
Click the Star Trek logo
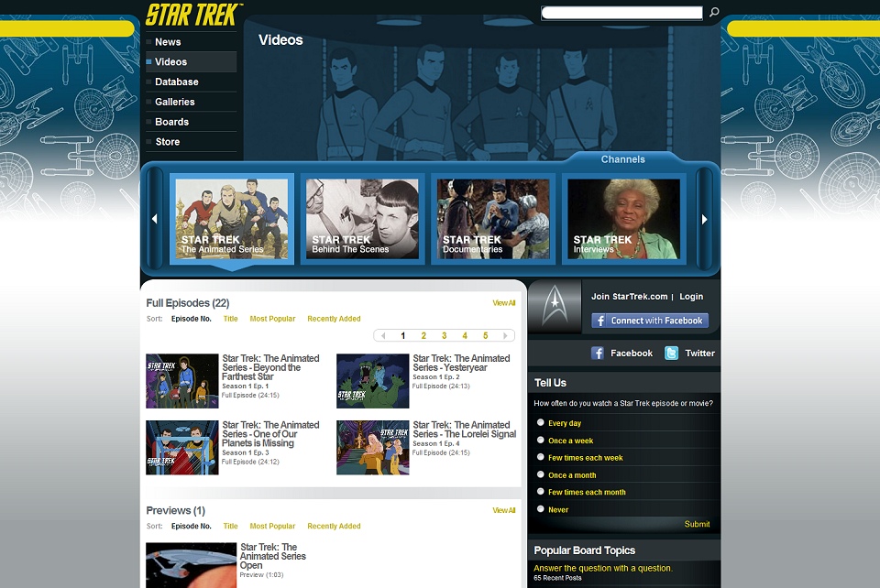click(x=193, y=15)
